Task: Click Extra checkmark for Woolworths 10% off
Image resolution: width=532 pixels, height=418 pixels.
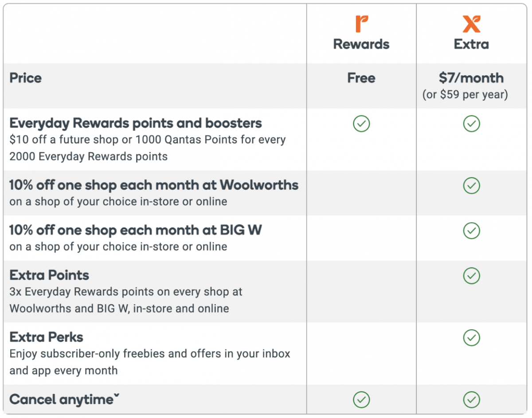Action: tap(471, 186)
